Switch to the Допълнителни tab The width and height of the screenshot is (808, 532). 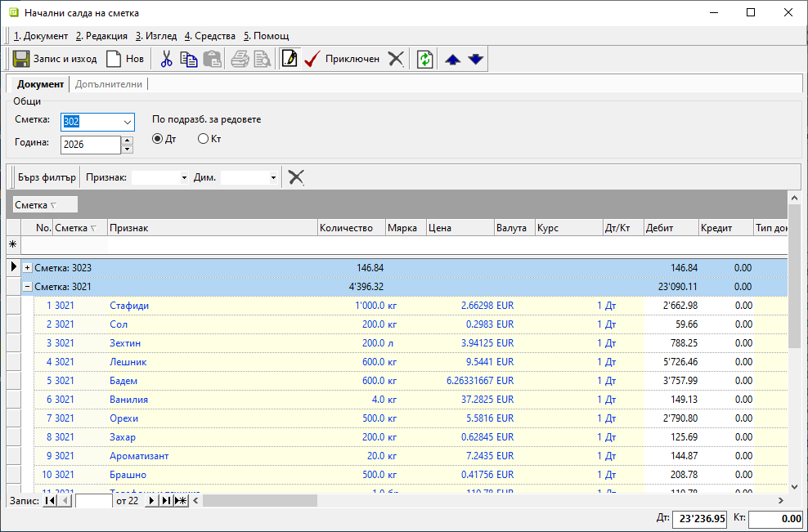click(109, 84)
